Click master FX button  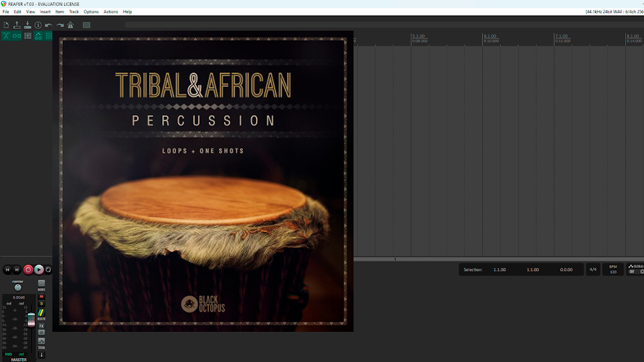coord(41,326)
